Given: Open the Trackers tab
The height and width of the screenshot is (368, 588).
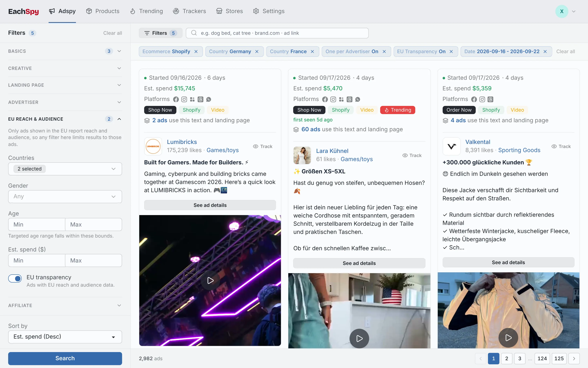Looking at the screenshot, I should coord(189,11).
